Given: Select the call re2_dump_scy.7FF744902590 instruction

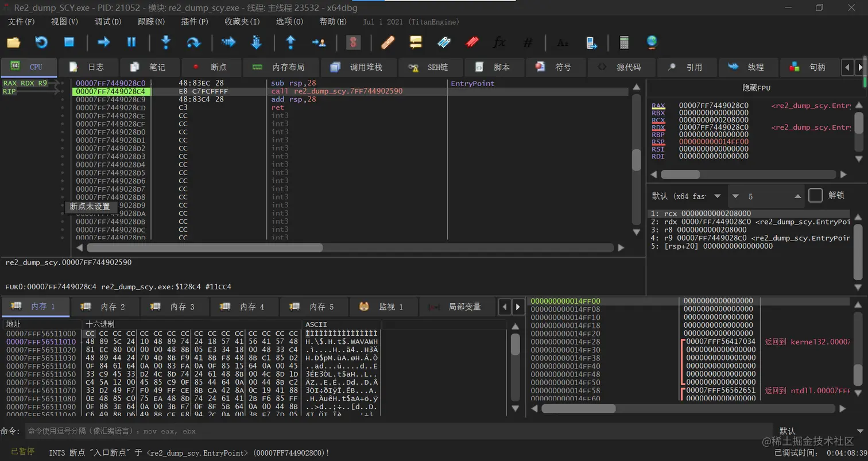Looking at the screenshot, I should coord(337,91).
